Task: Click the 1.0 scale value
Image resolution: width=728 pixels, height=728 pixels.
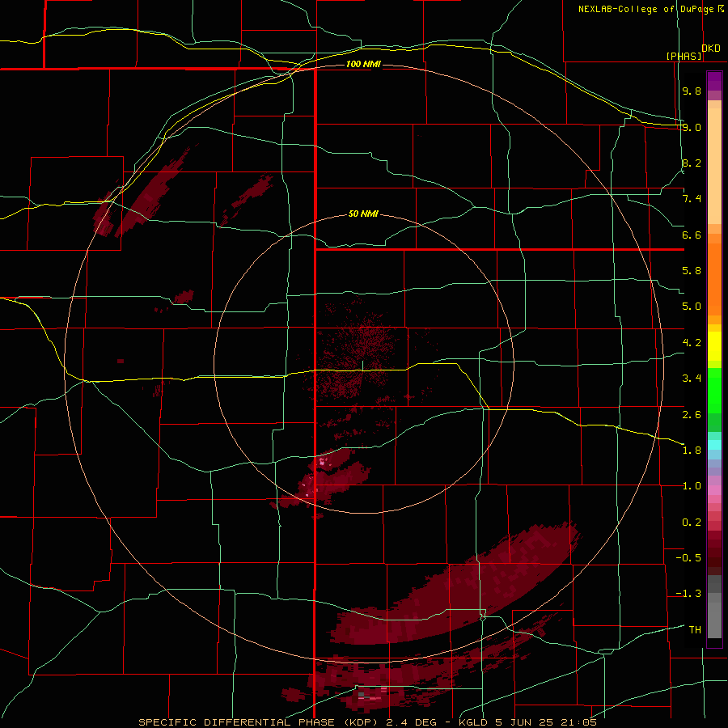Action: pos(692,486)
